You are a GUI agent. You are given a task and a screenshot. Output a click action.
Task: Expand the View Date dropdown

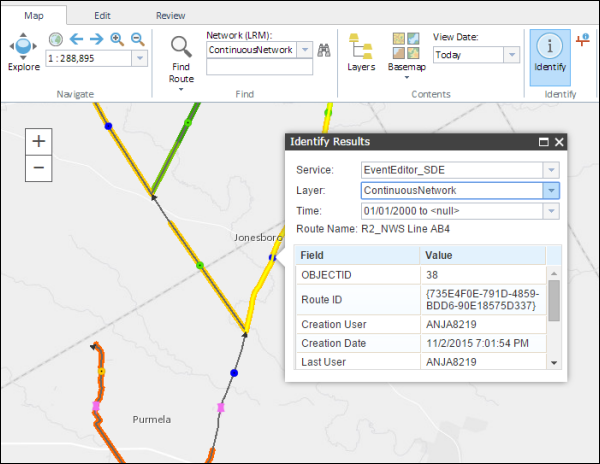click(x=511, y=56)
